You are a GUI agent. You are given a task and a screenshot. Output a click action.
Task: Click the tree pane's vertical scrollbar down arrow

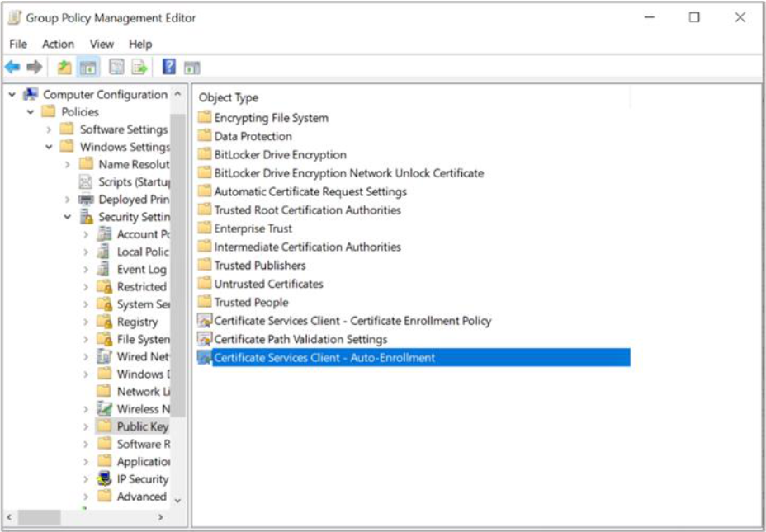click(x=177, y=500)
